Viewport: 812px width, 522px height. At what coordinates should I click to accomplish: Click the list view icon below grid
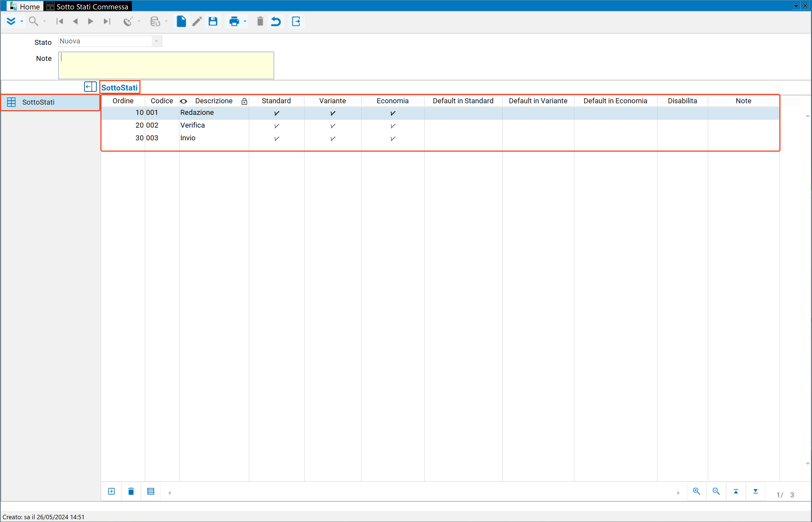(151, 491)
